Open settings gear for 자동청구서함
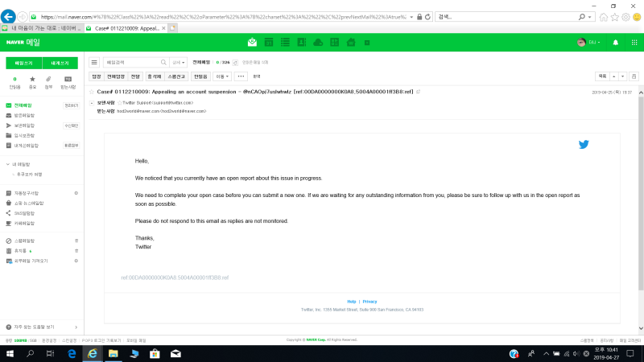 [76, 193]
